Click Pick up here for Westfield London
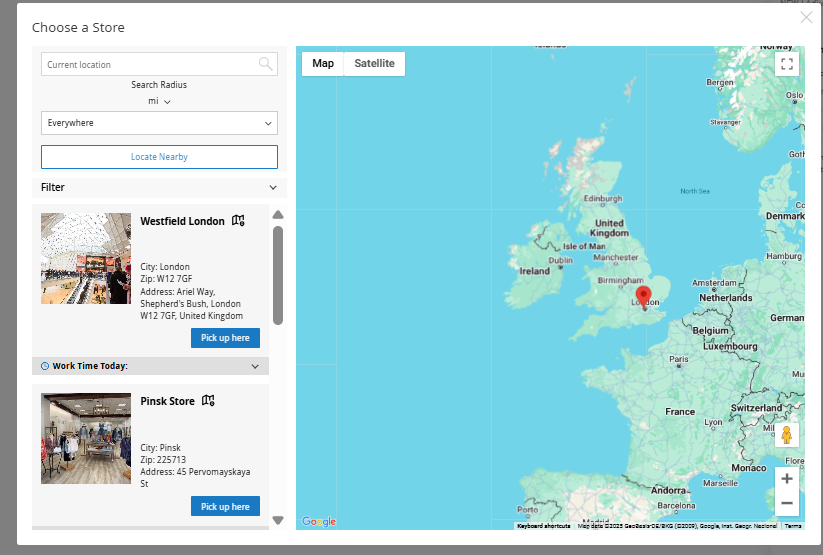823x555 pixels. [225, 338]
